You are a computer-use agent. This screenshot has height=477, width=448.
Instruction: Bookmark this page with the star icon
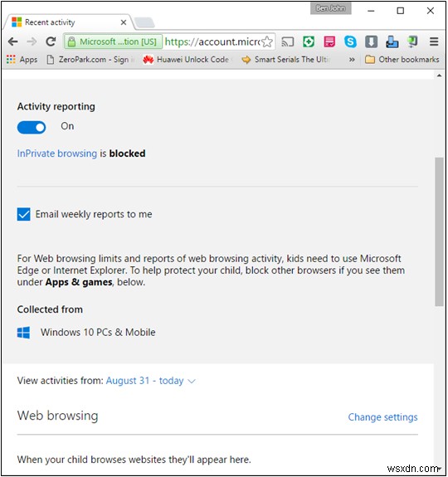coord(267,41)
